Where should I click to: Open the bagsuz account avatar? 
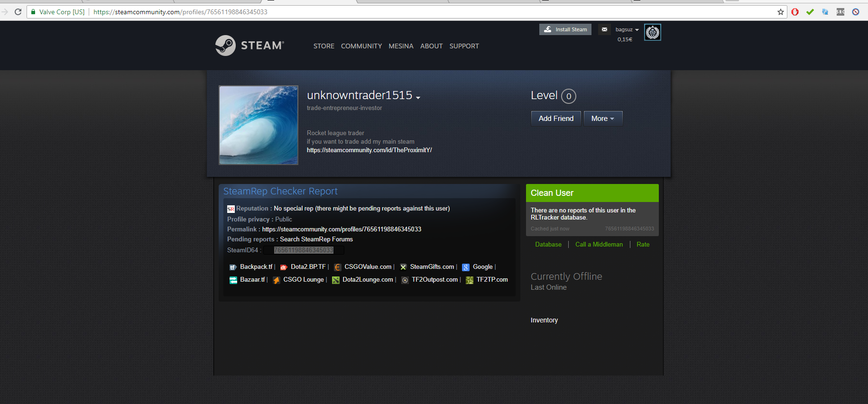coord(653,32)
